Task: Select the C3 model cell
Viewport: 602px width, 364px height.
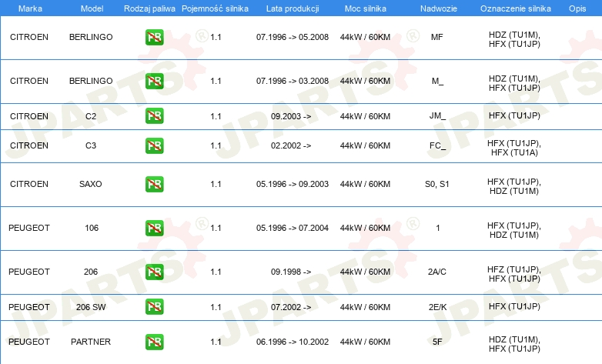Action: (91, 145)
